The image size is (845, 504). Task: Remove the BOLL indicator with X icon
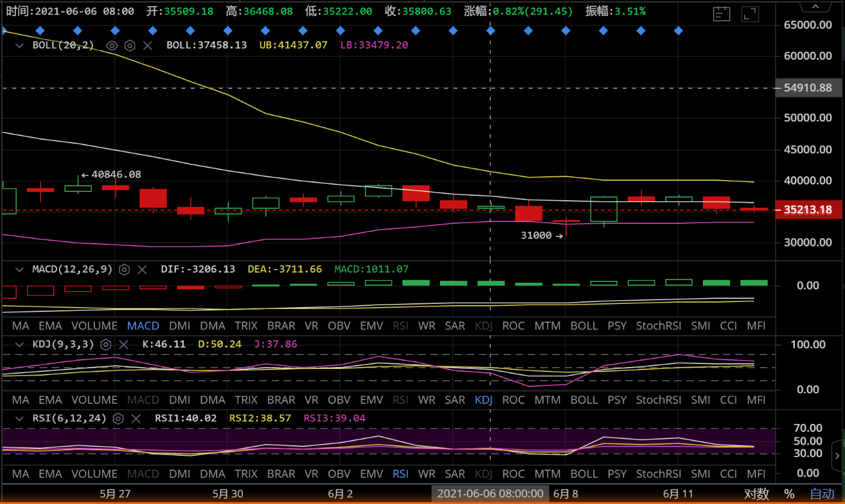(147, 45)
